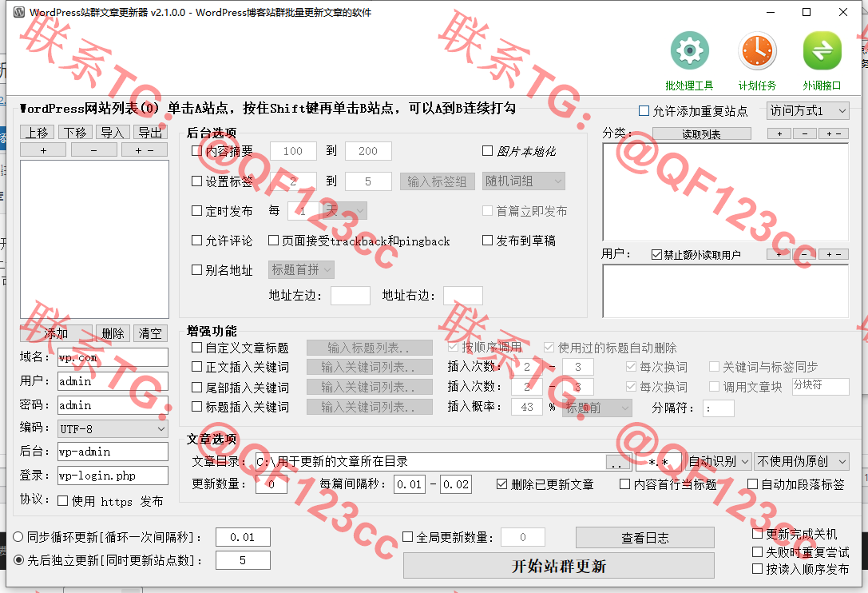Open the UTF-8 编码 dropdown
Image resolution: width=868 pixels, height=593 pixels.
(x=113, y=429)
